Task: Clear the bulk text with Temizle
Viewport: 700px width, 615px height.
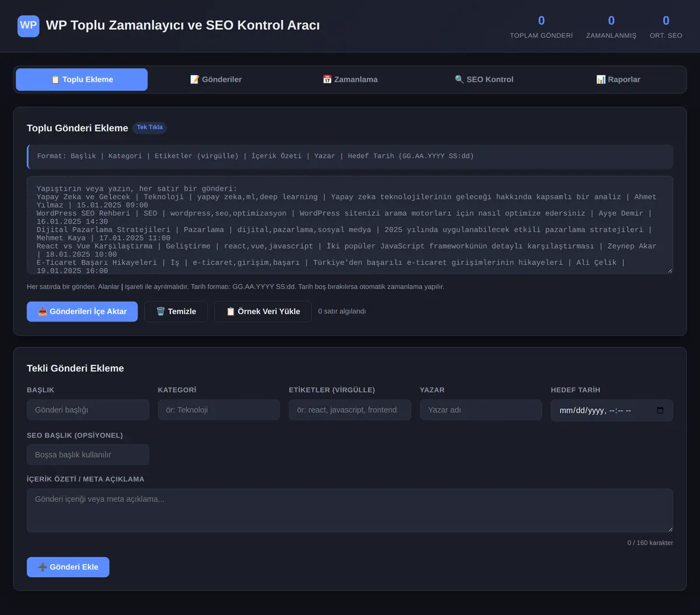Action: pos(176,312)
